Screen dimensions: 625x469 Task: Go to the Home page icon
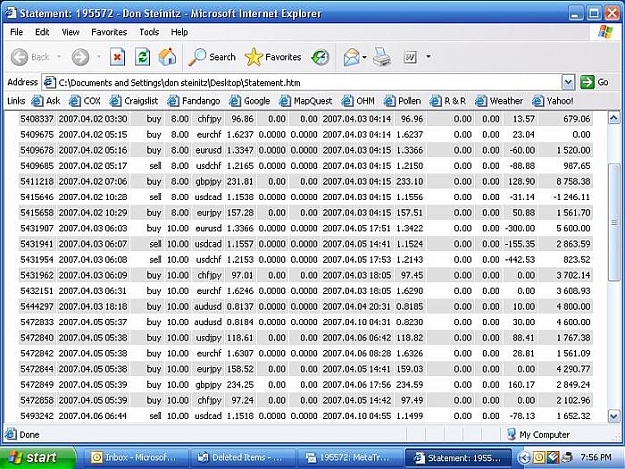click(167, 57)
